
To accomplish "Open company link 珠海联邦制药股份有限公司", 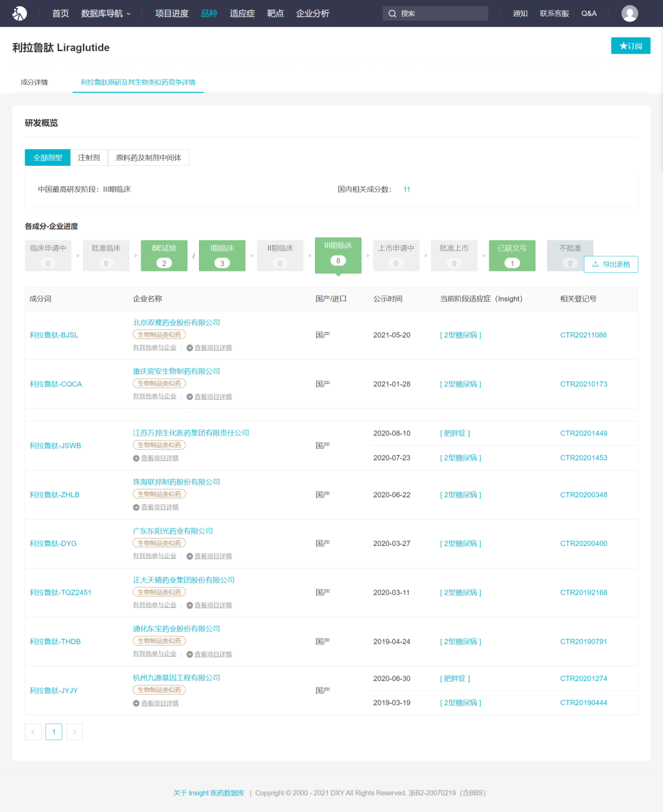I will coord(177,482).
